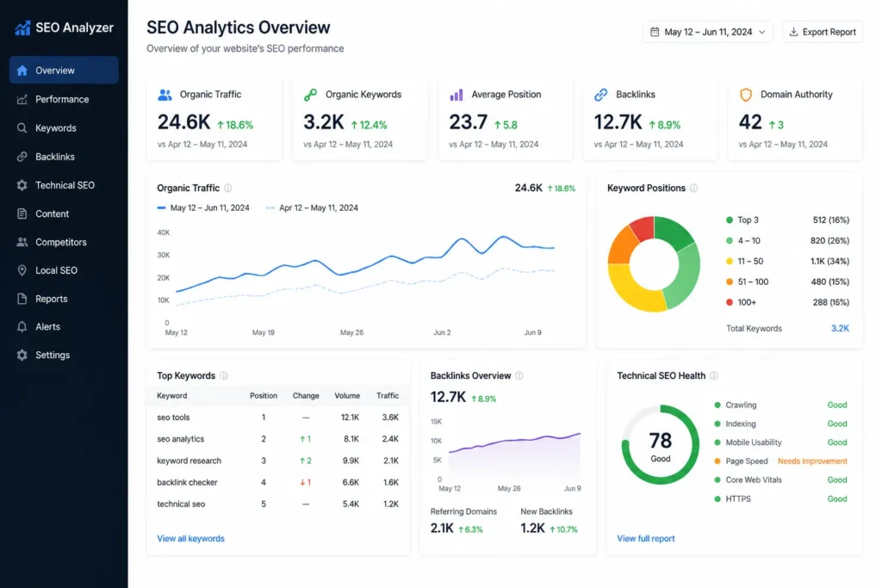Screen dimensions: 882x588
Task: Open the View all keywords link
Action: [x=190, y=539]
